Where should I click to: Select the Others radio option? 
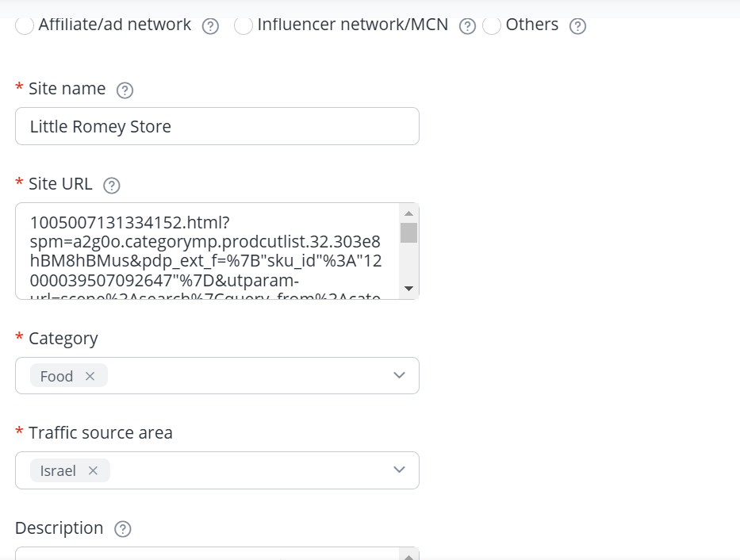pos(492,25)
